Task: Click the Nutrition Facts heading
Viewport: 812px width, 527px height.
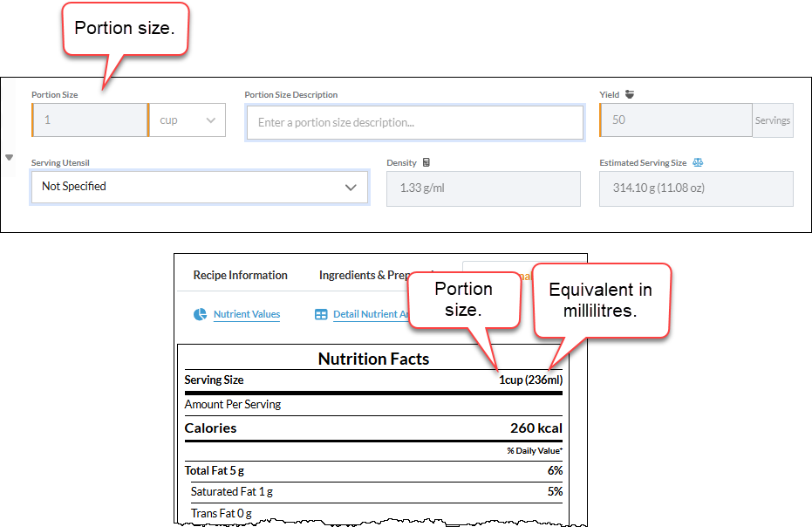Action: coord(373,359)
